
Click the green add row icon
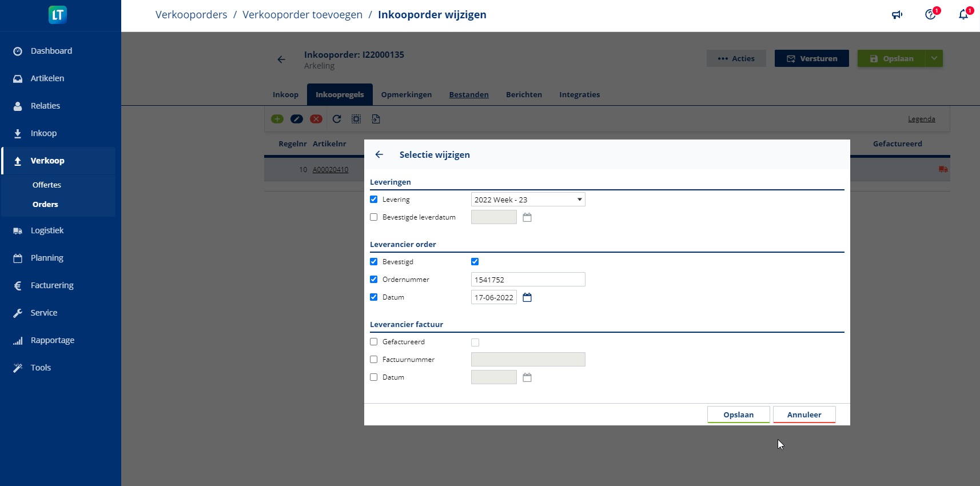[x=277, y=119]
